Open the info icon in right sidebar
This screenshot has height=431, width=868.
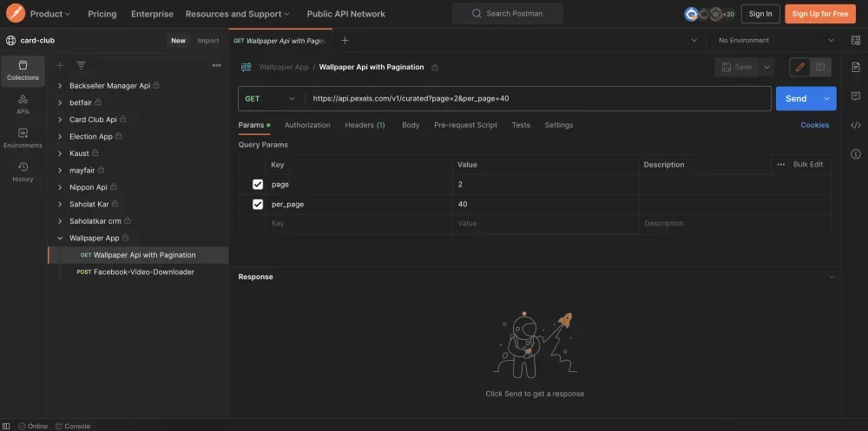coord(855,153)
